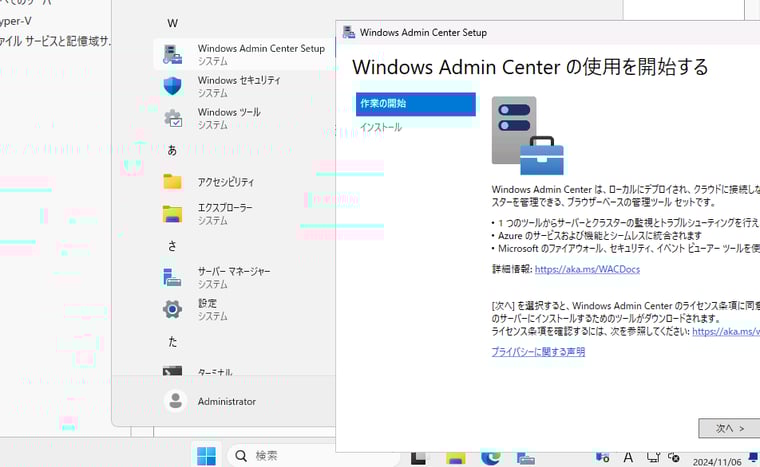Click the server and briefcase illustration
The image size is (760, 467).
(x=527, y=135)
